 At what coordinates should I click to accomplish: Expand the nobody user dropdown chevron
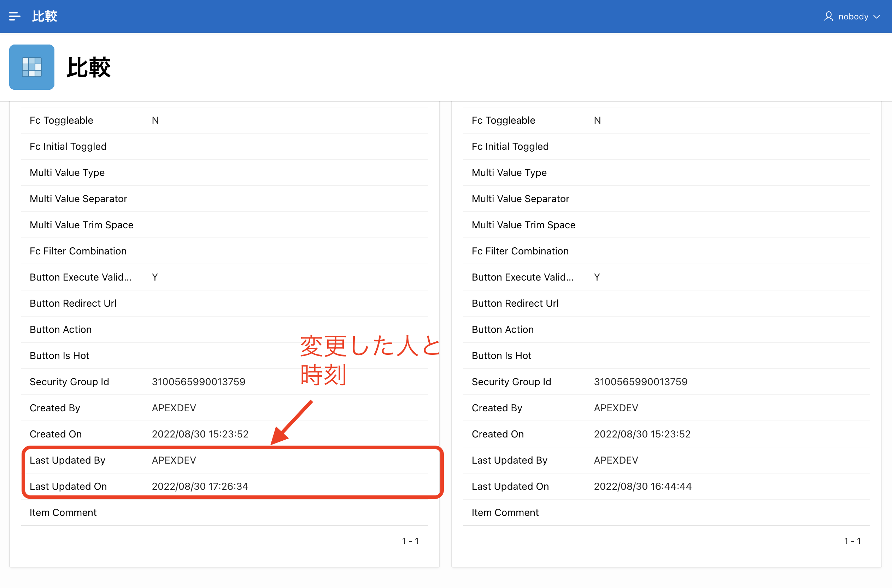pos(877,17)
